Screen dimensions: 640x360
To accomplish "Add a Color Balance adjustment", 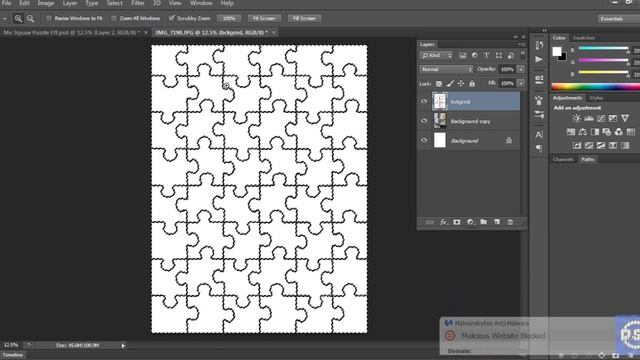I will (x=583, y=132).
